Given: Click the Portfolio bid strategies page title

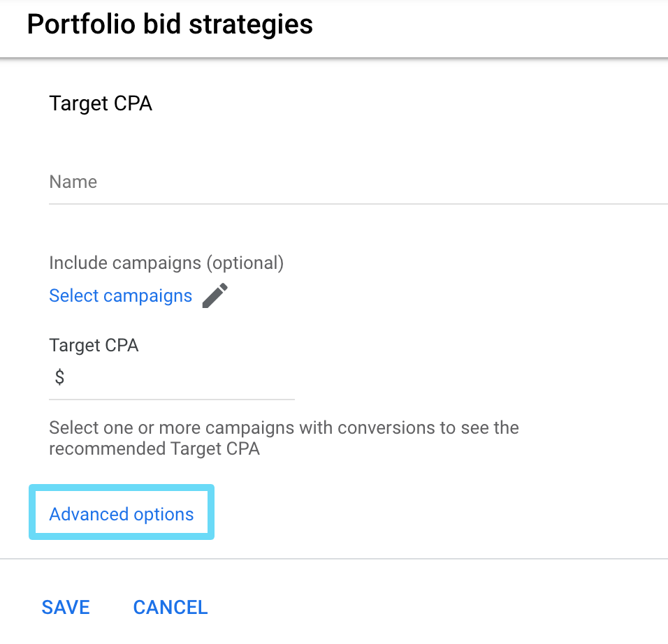Looking at the screenshot, I should pyautogui.click(x=170, y=24).
